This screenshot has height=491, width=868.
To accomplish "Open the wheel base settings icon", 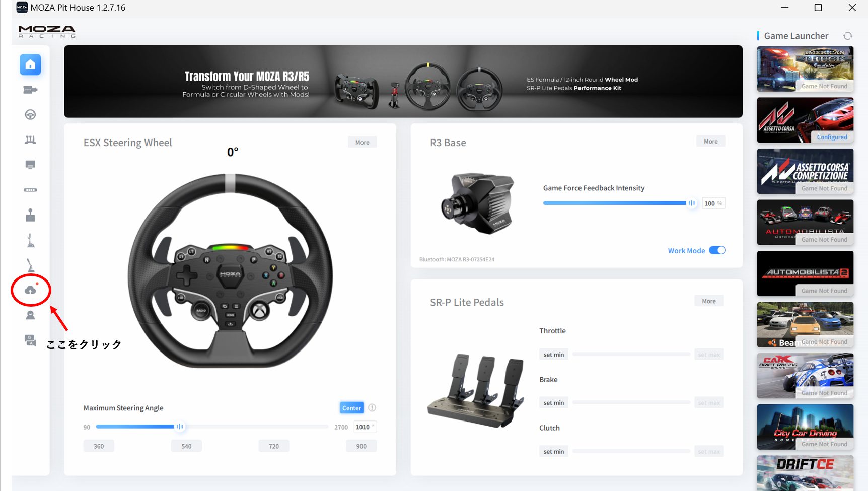I will pyautogui.click(x=30, y=90).
